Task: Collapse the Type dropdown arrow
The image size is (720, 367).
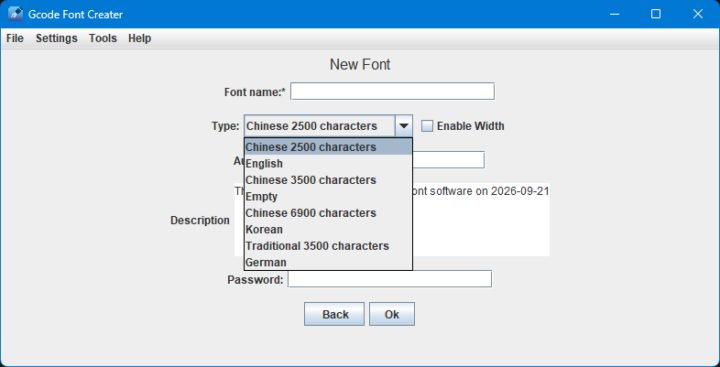Action: tap(404, 126)
